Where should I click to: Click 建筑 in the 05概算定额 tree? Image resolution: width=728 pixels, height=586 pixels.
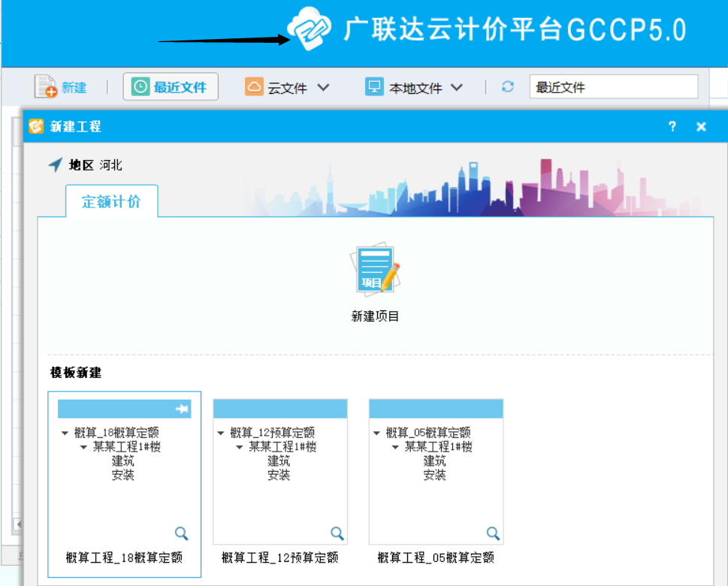tap(434, 461)
